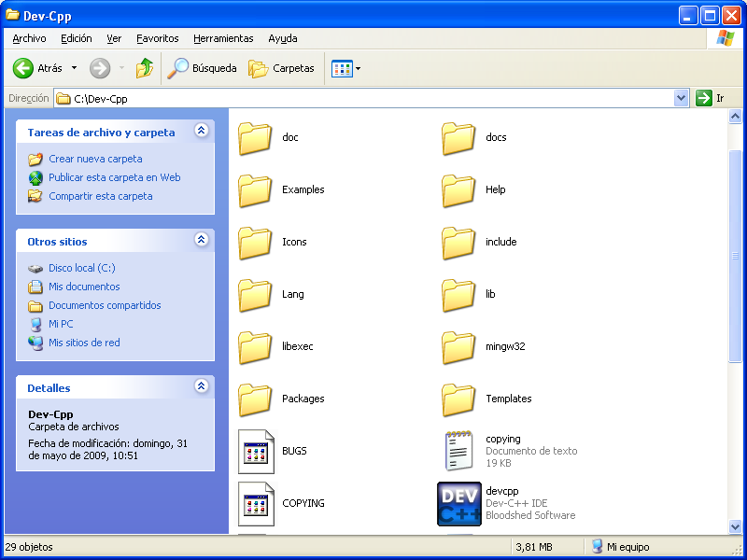This screenshot has height=560, width=747.
Task: Click the Forward arrow button
Action: (x=100, y=68)
